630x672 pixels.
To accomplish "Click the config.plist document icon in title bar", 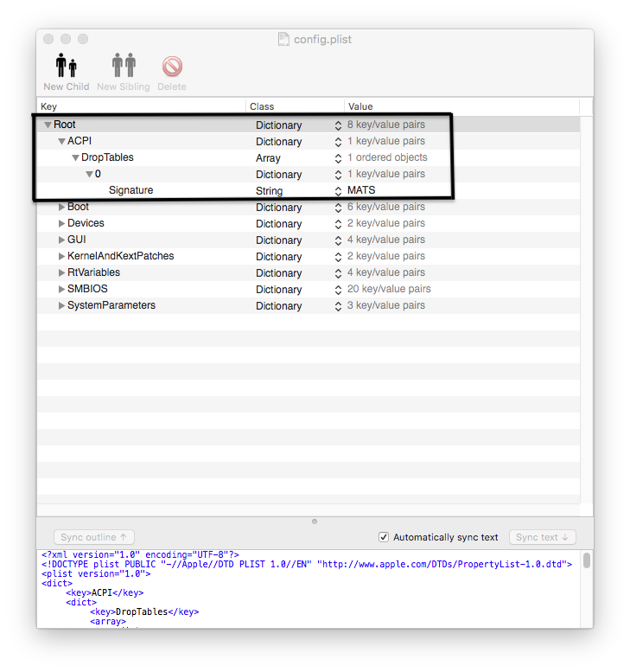I will [x=283, y=40].
